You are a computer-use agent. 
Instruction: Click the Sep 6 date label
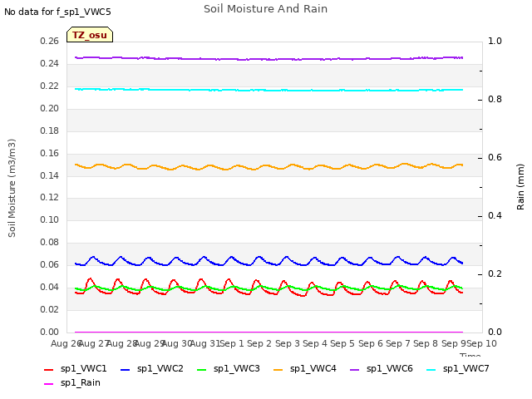tap(370, 343)
